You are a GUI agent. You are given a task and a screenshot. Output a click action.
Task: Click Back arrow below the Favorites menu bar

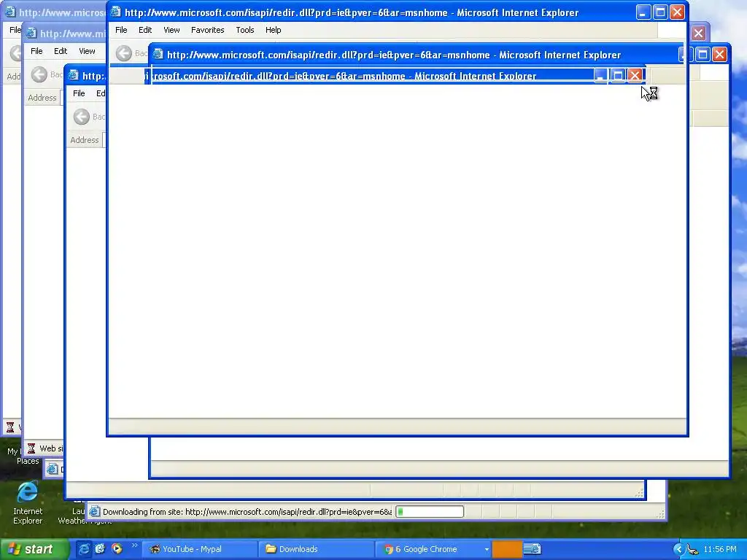pyautogui.click(x=124, y=53)
